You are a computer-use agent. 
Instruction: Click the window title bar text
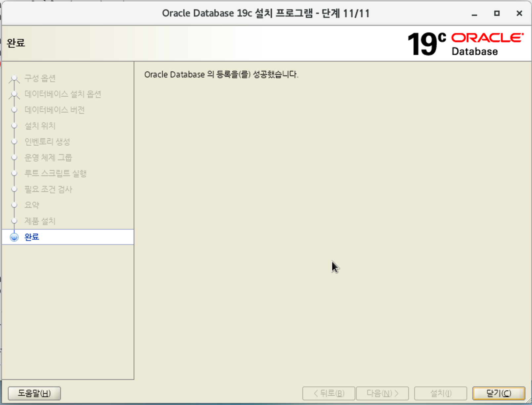pyautogui.click(x=266, y=13)
